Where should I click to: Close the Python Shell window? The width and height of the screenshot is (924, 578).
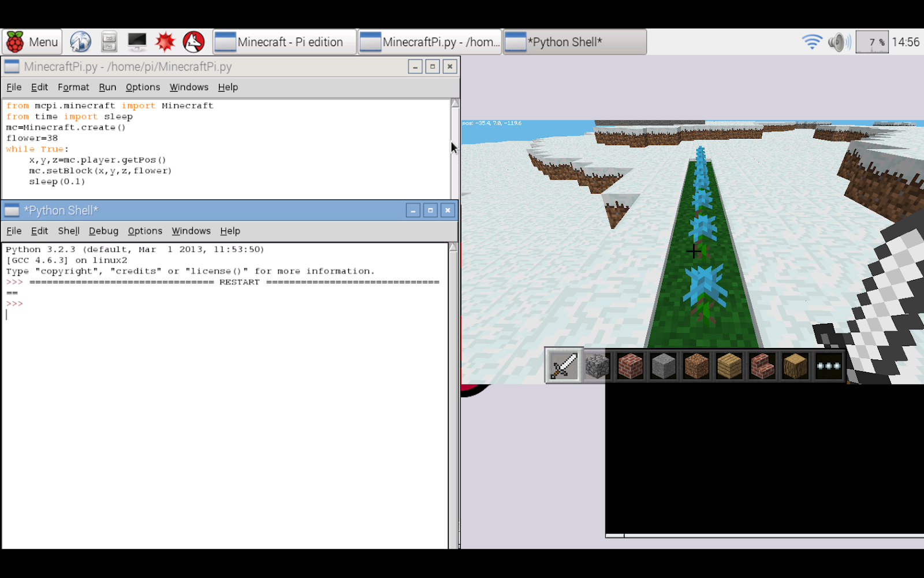(x=448, y=210)
